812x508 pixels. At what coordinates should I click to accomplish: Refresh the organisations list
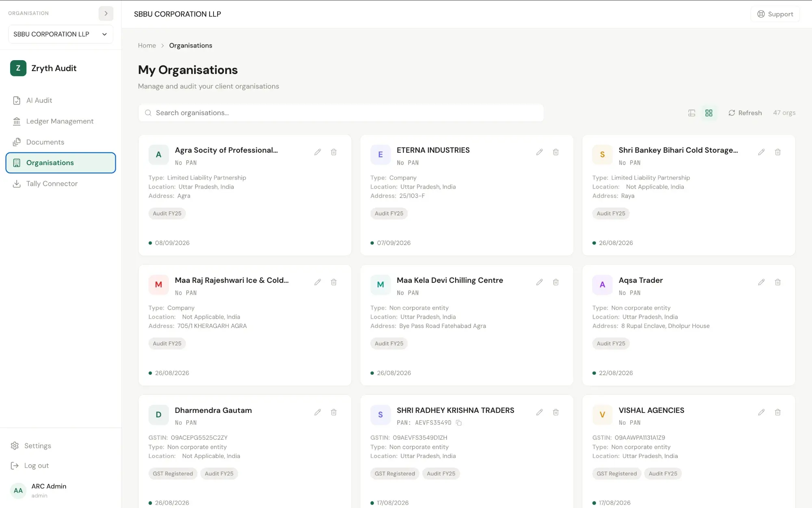pos(745,113)
